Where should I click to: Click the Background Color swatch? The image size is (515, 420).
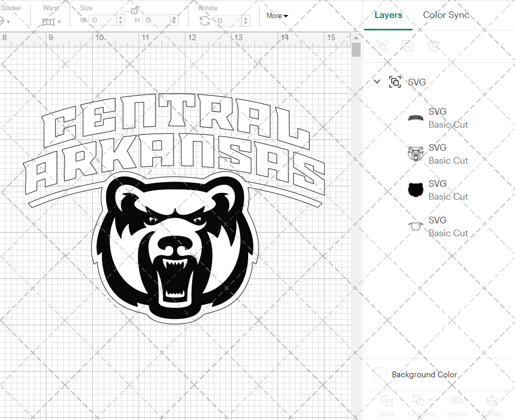pos(380,375)
